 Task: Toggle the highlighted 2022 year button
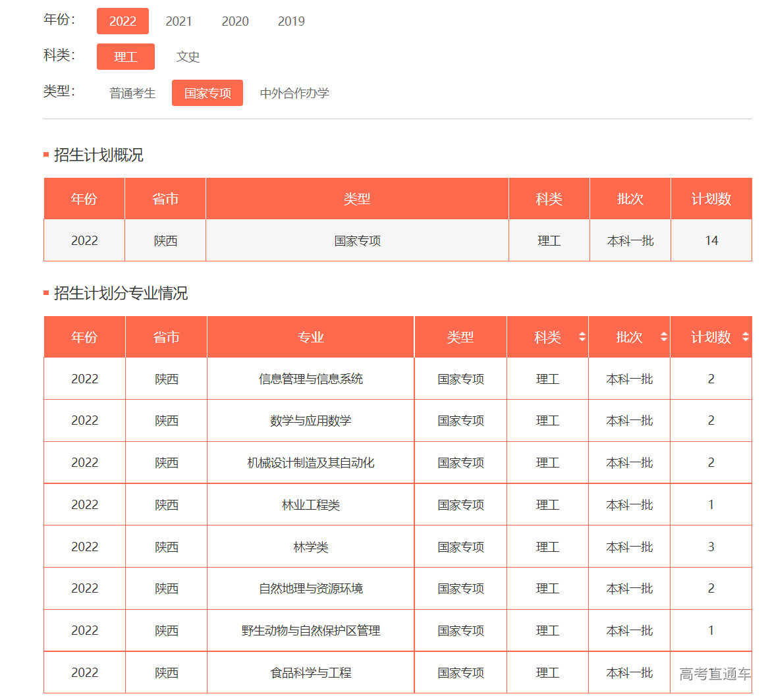[x=123, y=21]
